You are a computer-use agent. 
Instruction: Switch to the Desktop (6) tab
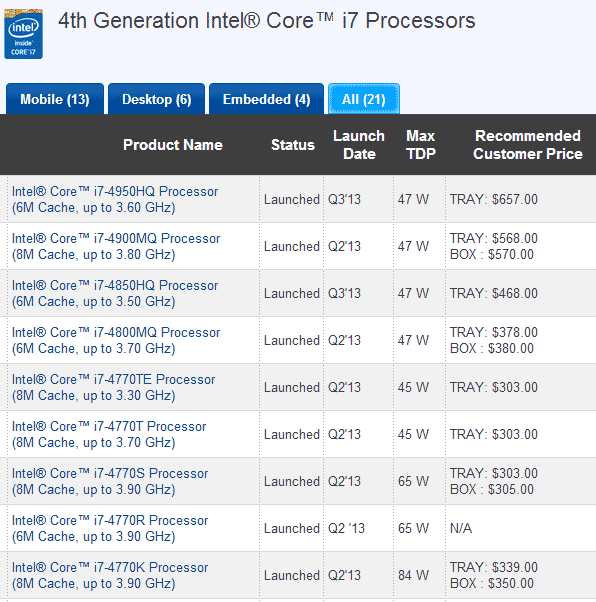157,99
